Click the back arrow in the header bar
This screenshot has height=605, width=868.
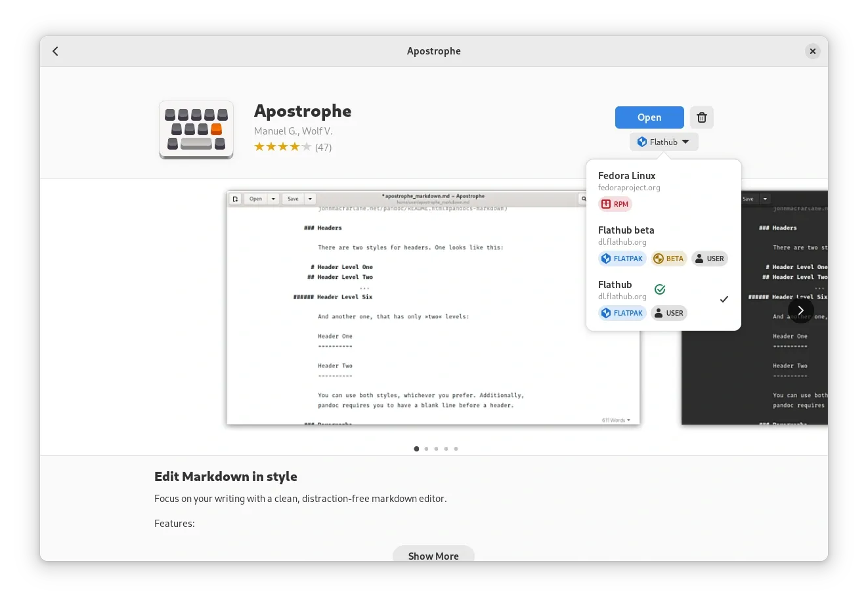tap(55, 51)
